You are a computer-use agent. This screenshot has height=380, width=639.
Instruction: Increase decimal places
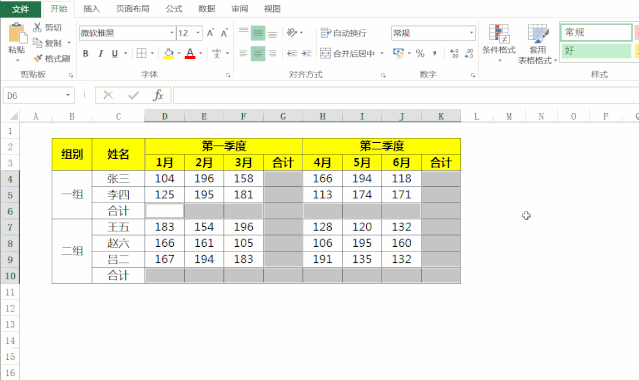[x=454, y=53]
